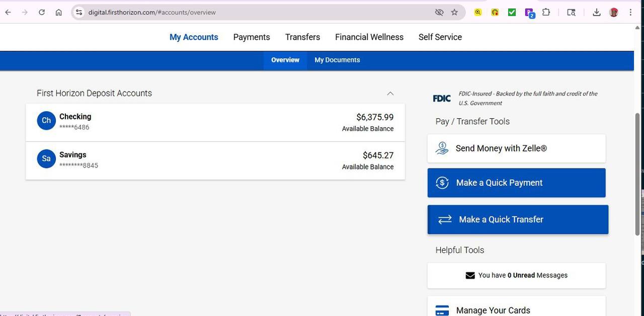Go back to the previous page
644x316 pixels.
click(x=8, y=12)
